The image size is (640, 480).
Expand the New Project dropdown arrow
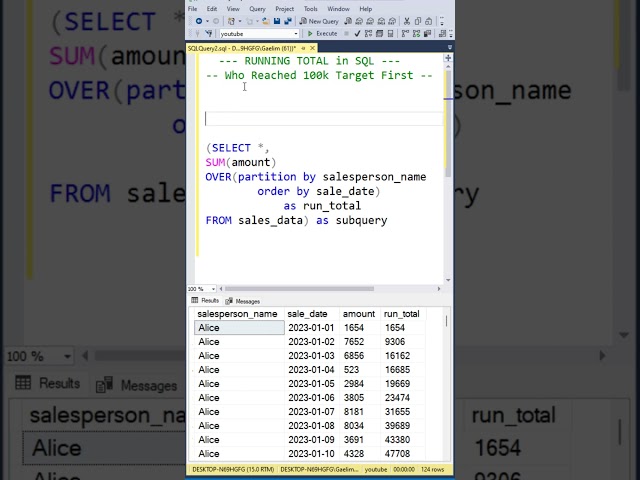pyautogui.click(x=240, y=21)
